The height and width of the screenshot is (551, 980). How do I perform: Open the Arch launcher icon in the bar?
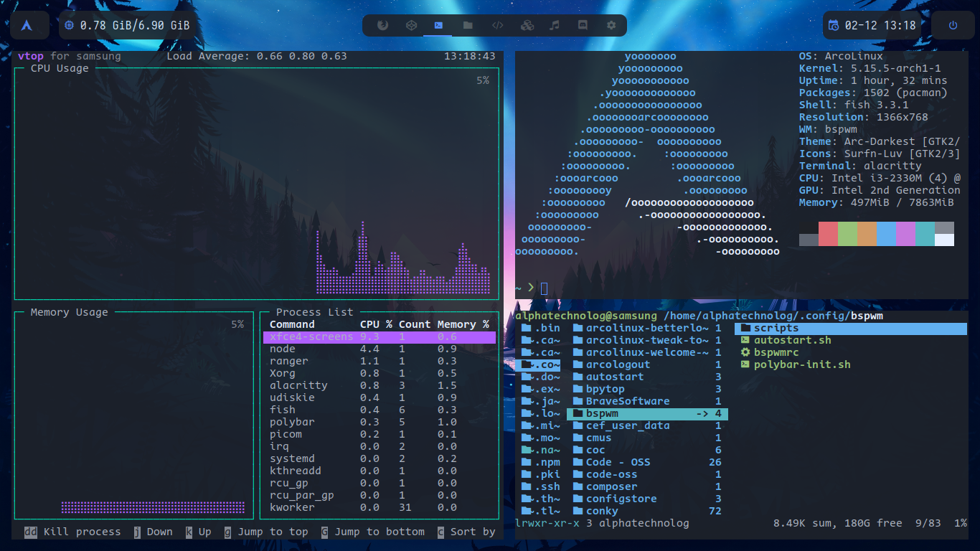coord(27,25)
